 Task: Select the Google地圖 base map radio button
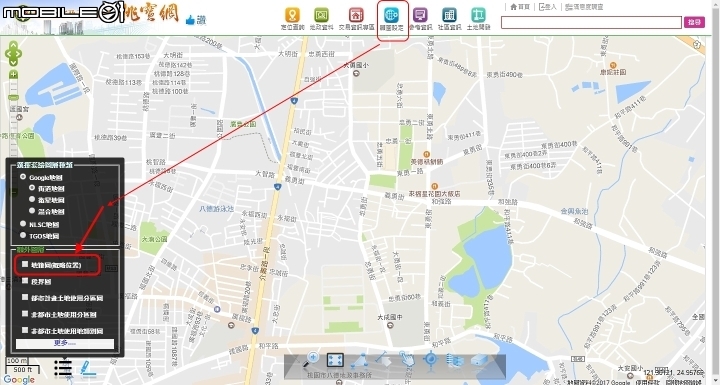click(x=22, y=176)
